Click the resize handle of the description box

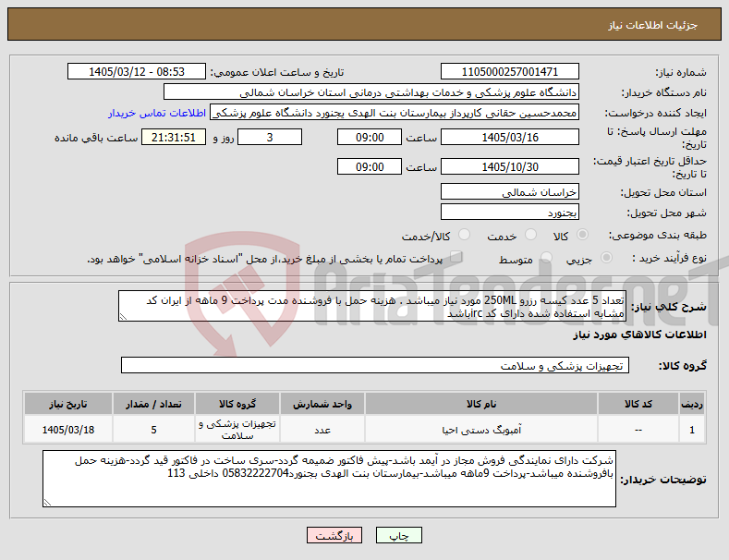tap(123, 317)
